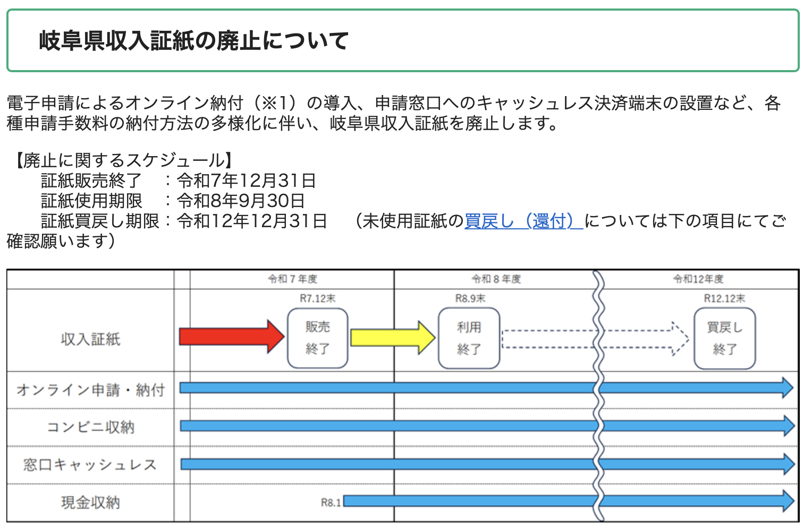Click the text 証紙買戻し期限
The width and height of the screenshot is (812, 532).
(100, 221)
